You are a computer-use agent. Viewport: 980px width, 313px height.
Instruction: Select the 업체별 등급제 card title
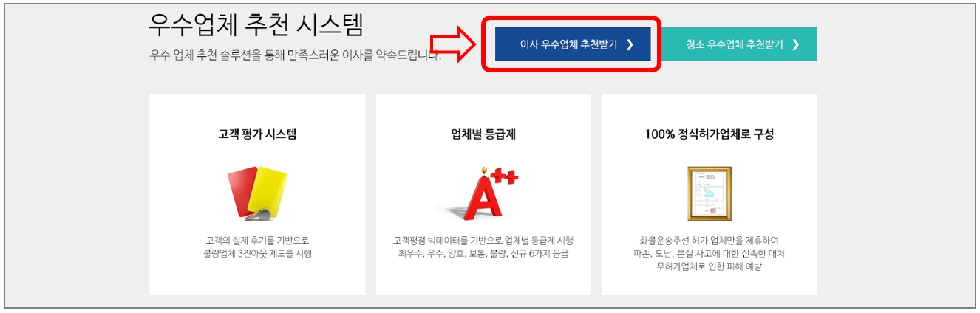coord(483,134)
